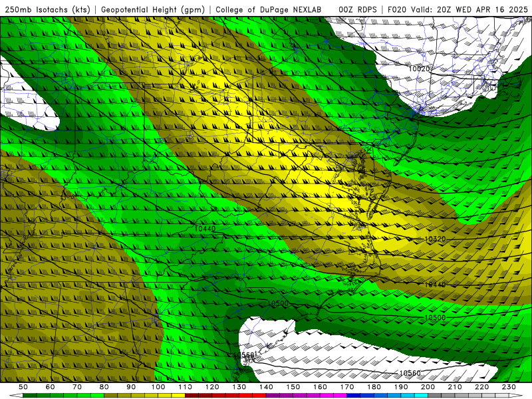The image size is (532, 399).
Task: Select the darkest blue swatch on color bar
Action: pyautogui.click(x=354, y=396)
